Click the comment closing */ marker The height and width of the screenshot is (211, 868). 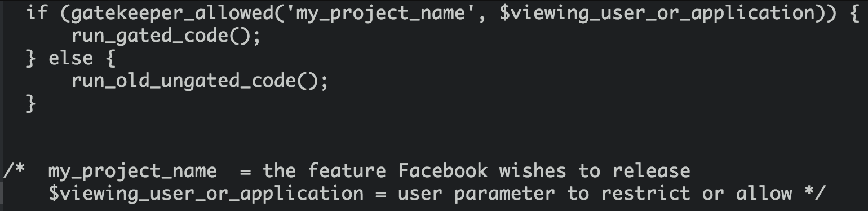pyautogui.click(x=814, y=193)
